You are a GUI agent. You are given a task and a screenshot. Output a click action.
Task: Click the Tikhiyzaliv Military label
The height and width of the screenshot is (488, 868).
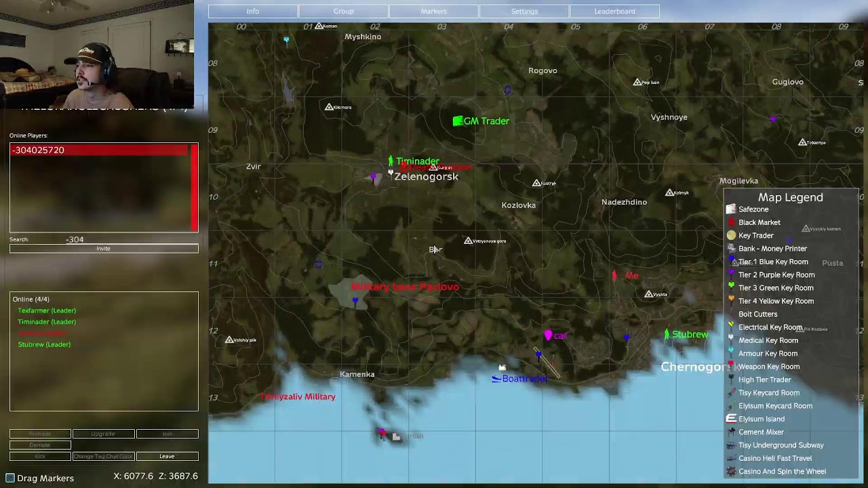(298, 396)
